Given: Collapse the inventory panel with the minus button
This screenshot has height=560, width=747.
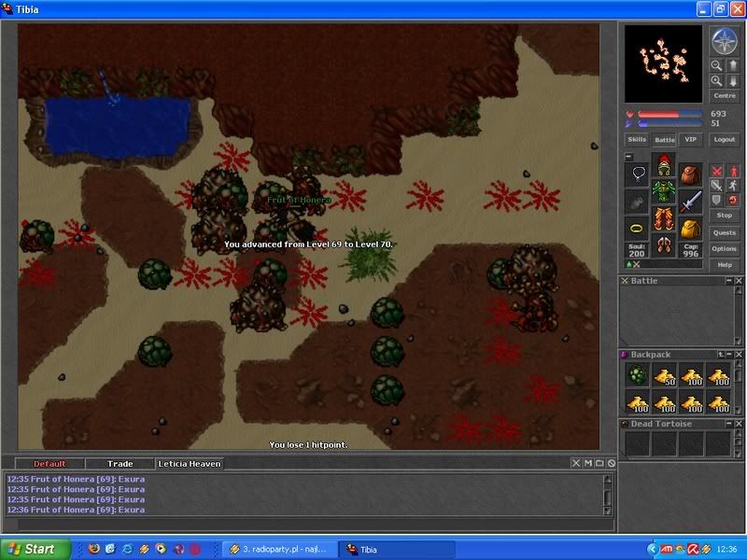Looking at the screenshot, I should point(628,156).
